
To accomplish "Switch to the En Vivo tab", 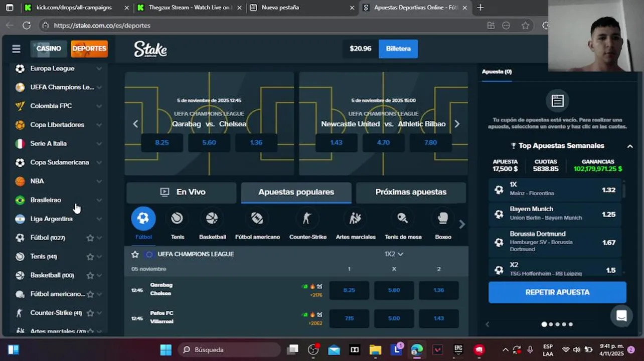I will [x=182, y=192].
